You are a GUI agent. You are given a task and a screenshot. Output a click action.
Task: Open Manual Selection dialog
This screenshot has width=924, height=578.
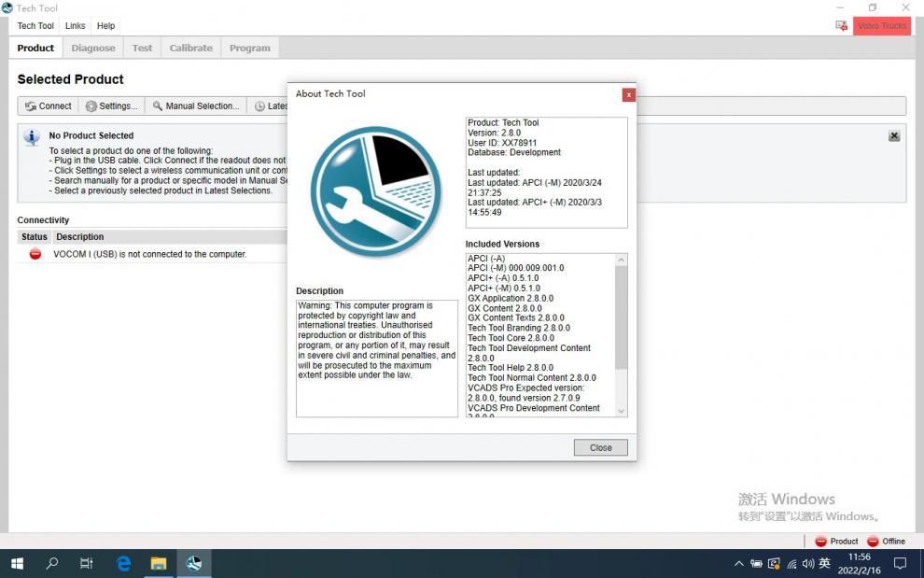click(196, 106)
